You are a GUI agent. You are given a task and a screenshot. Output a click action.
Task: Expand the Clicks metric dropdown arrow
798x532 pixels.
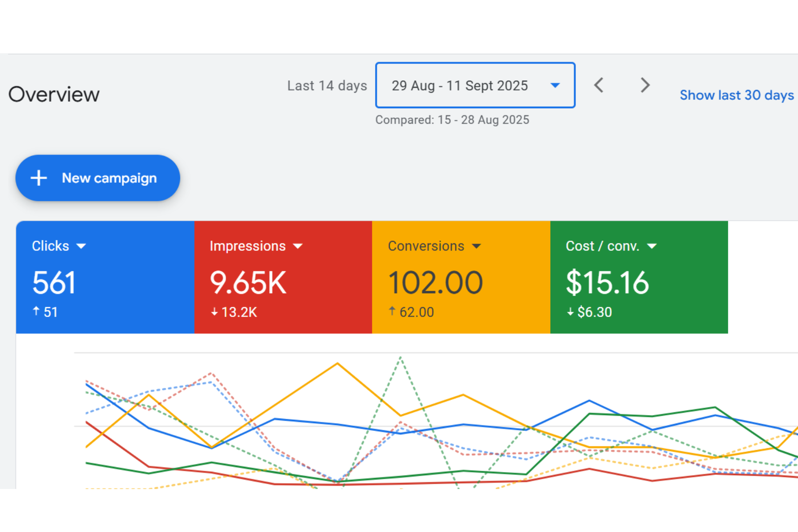point(81,246)
